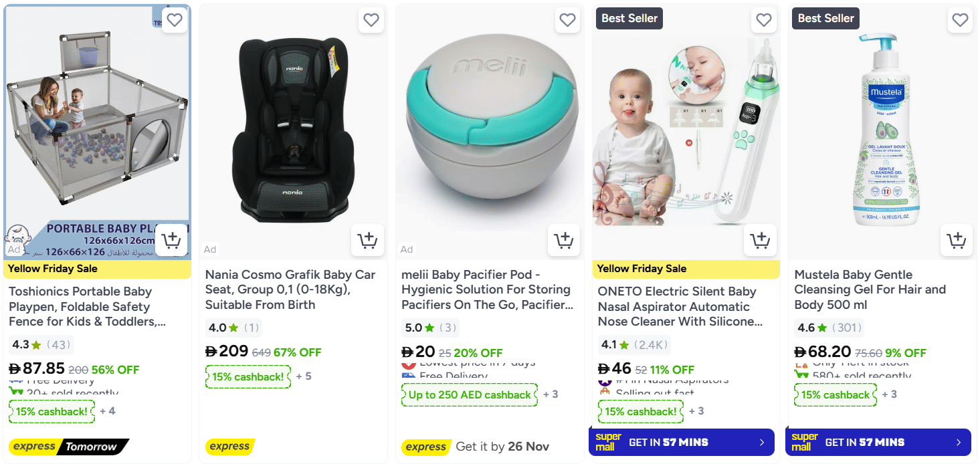The image size is (980, 464).
Task: Add Mustela Cleansing Gel to cart
Action: [x=957, y=240]
